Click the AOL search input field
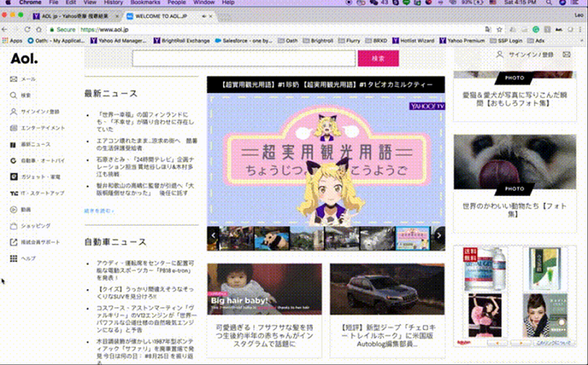Screen dimensions: 588x365 click(x=244, y=59)
